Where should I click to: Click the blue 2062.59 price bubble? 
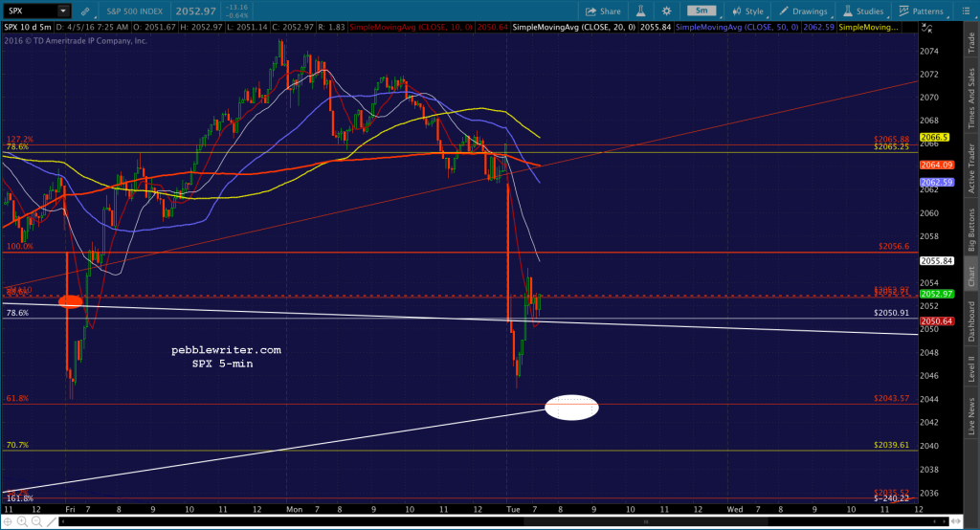pyautogui.click(x=936, y=183)
